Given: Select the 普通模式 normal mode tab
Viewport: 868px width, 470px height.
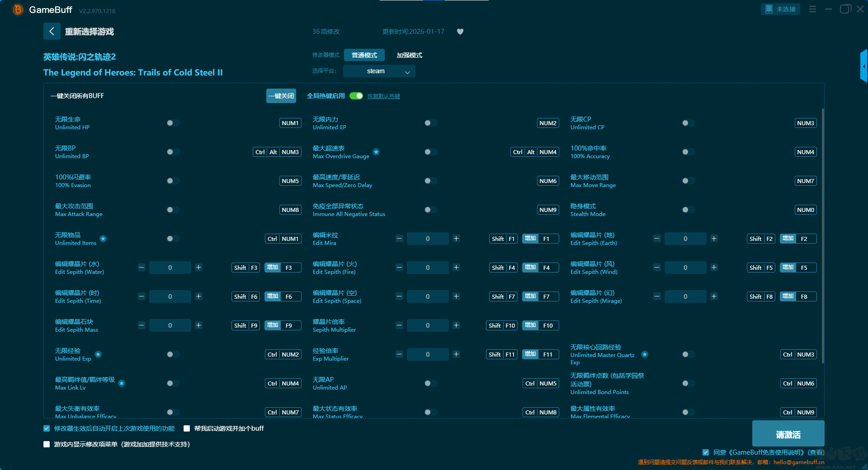Looking at the screenshot, I should coord(364,55).
